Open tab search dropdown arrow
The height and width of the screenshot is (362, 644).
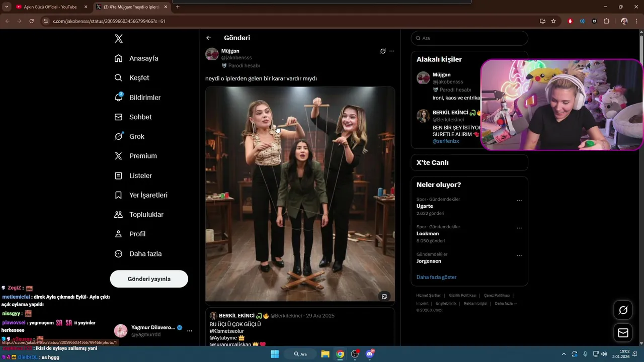(7, 7)
